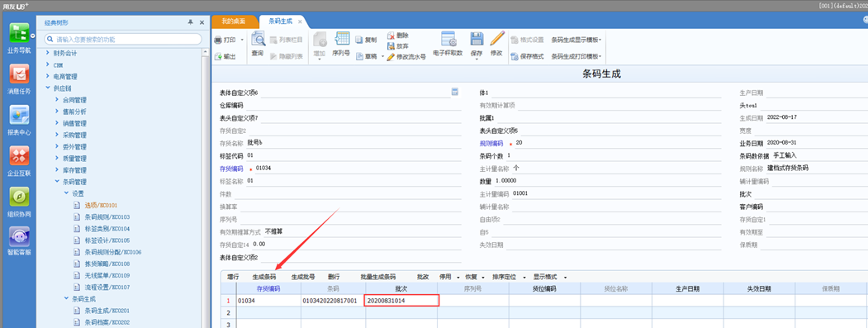Click the 修改 edit pencil button

pos(496,45)
